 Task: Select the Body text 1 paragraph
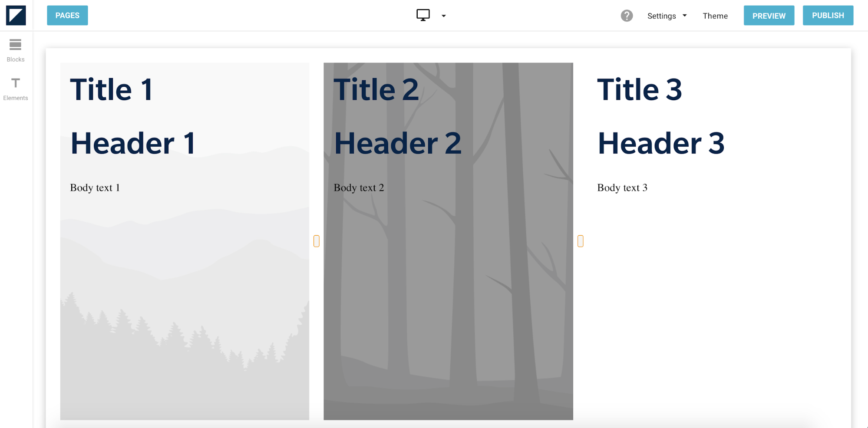click(x=95, y=188)
